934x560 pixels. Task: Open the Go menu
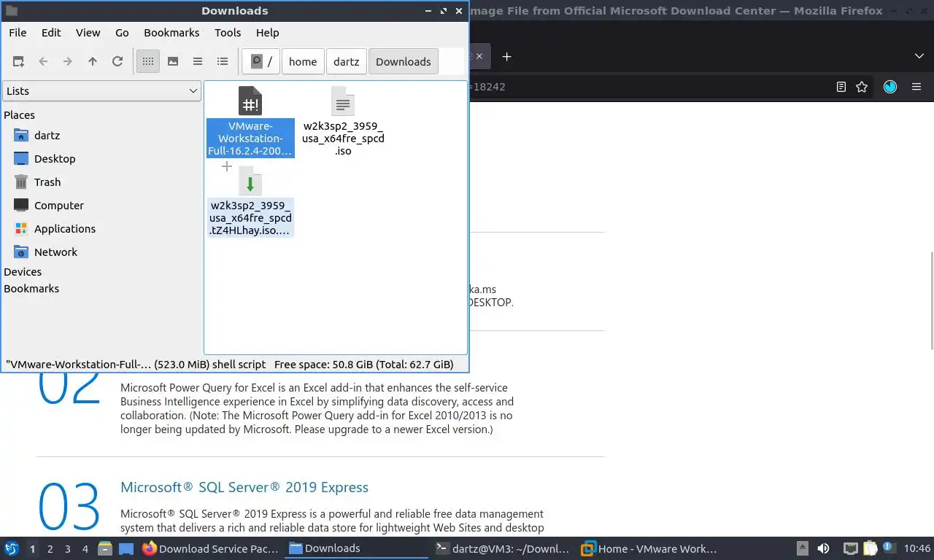(x=122, y=33)
